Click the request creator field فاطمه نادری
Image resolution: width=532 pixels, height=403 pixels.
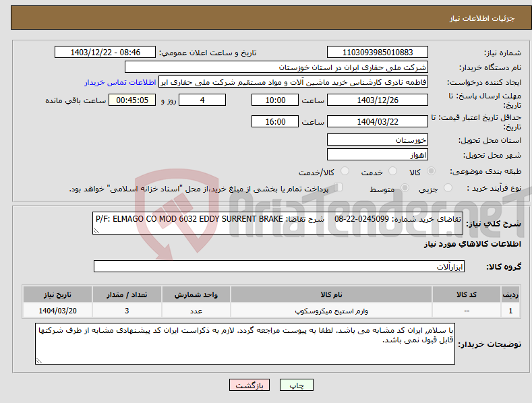293,82
